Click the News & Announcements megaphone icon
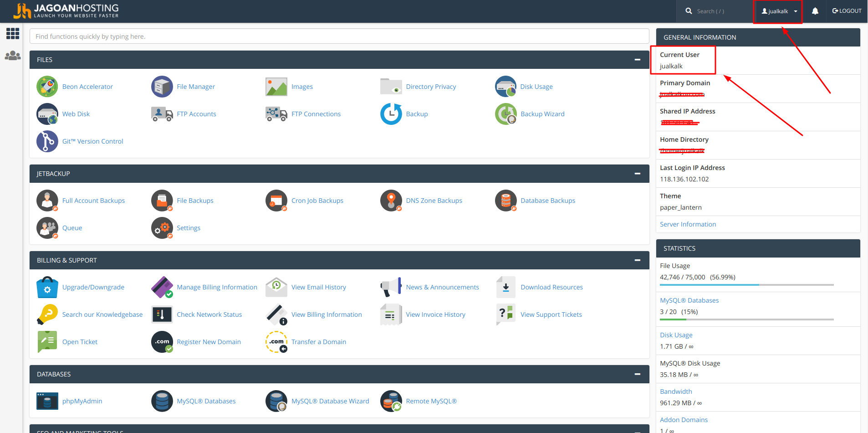Screen dimensions: 868x433 pyautogui.click(x=391, y=287)
